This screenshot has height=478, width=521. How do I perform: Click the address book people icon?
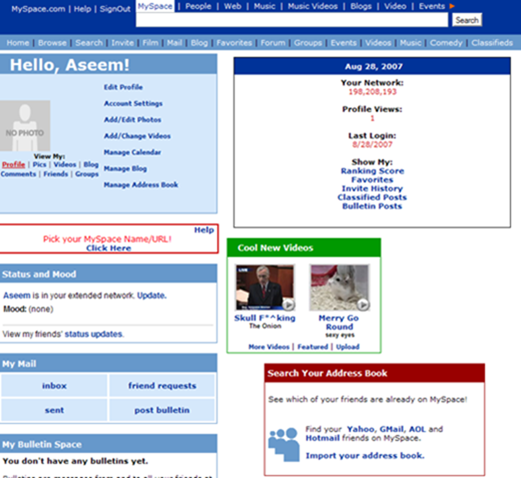(284, 445)
